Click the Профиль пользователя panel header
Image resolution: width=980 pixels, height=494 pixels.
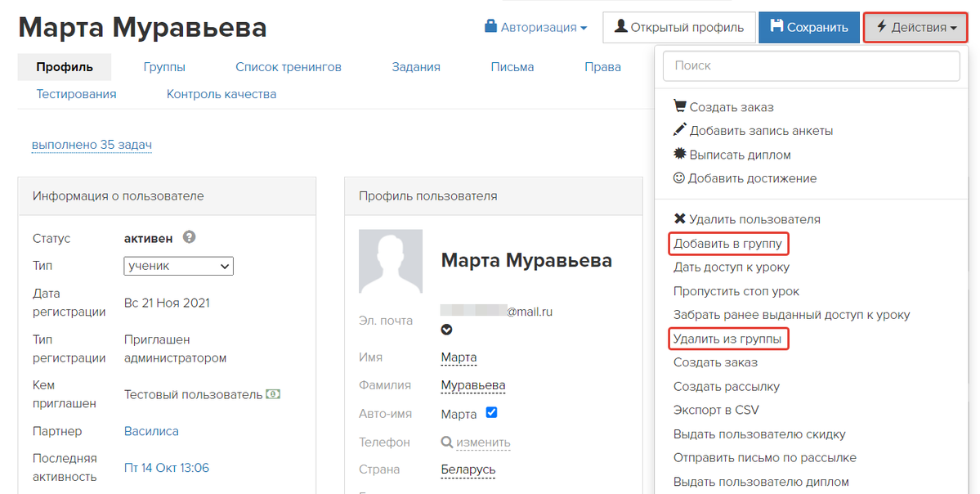(x=493, y=196)
